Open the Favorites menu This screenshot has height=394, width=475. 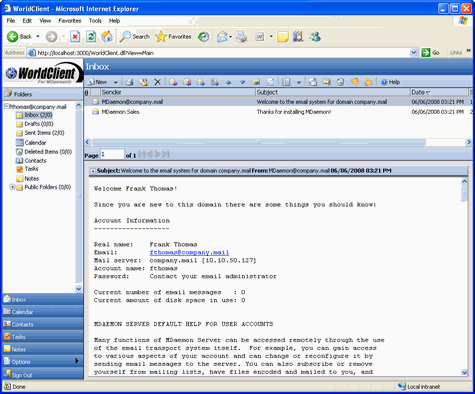(x=70, y=21)
